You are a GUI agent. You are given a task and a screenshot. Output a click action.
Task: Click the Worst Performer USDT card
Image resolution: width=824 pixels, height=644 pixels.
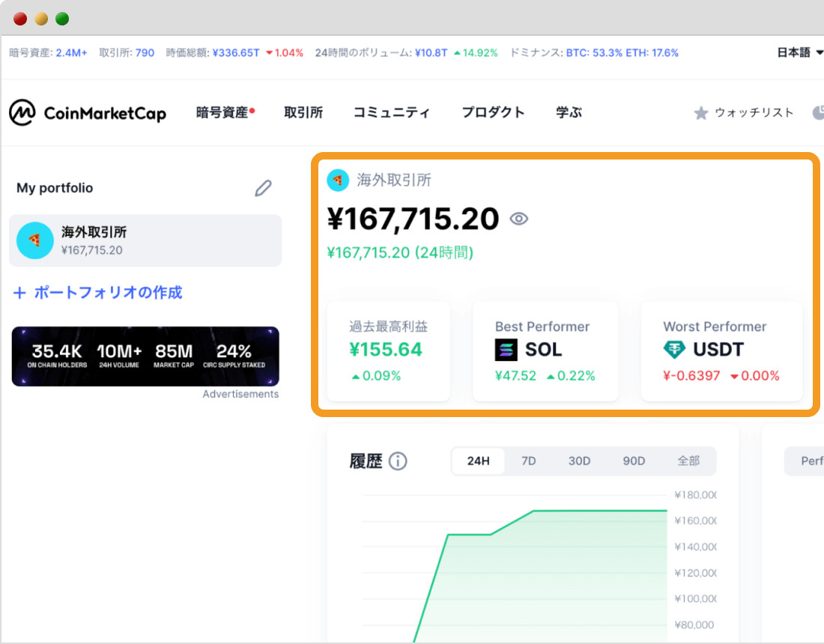721,351
